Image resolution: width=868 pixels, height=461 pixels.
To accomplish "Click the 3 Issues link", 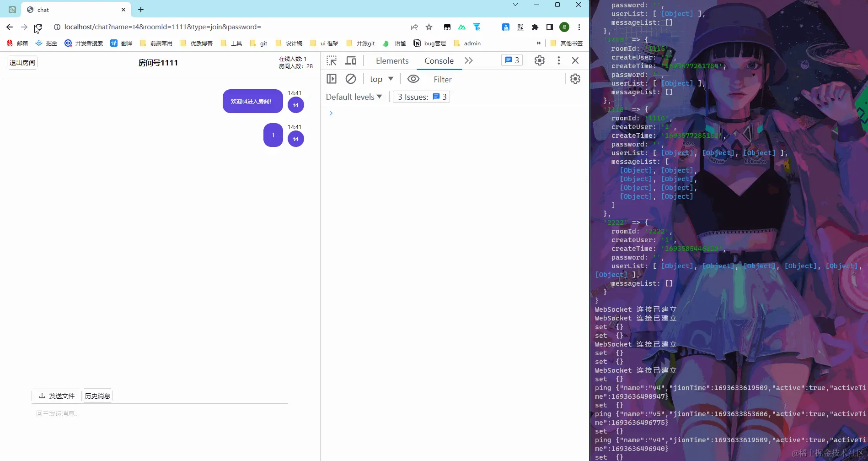I will pyautogui.click(x=422, y=97).
